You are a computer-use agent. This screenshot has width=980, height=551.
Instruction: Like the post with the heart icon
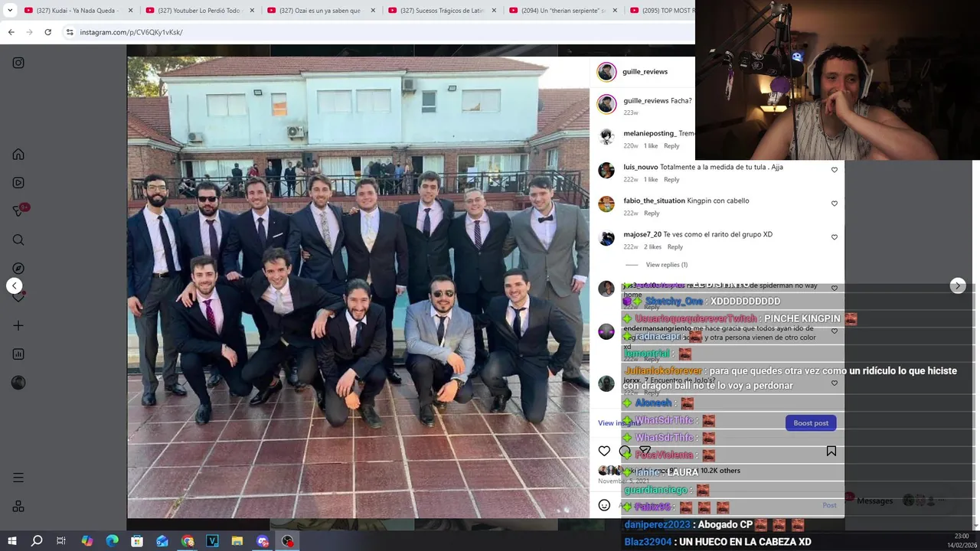tap(604, 452)
